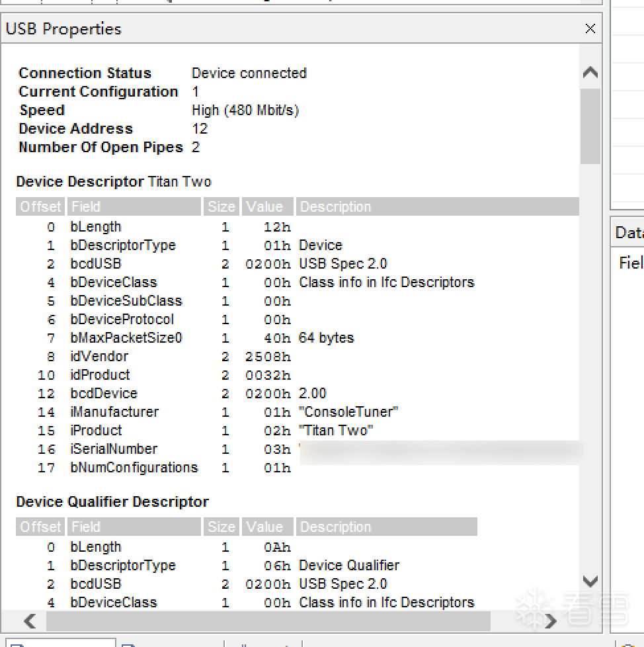This screenshot has height=647, width=644.
Task: Select the 'Device connected' status text
Action: [249, 73]
